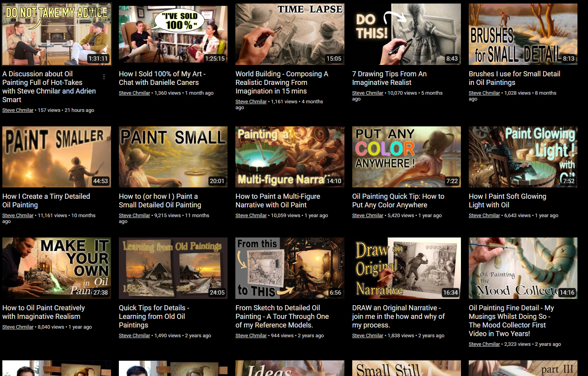The image size is (588, 376).
Task: Play the 'PAINT SMALLER' thumbnail
Action: click(57, 157)
